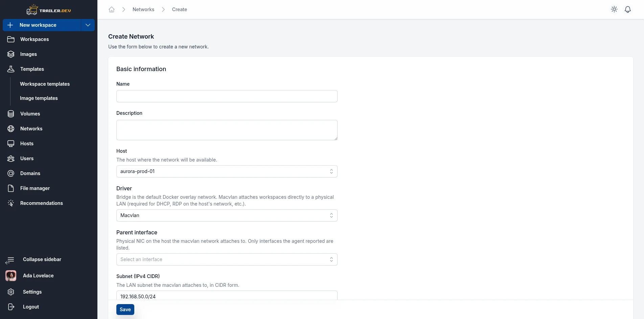The height and width of the screenshot is (319, 644).
Task: Click the home breadcrumb icon
Action: [x=112, y=9]
